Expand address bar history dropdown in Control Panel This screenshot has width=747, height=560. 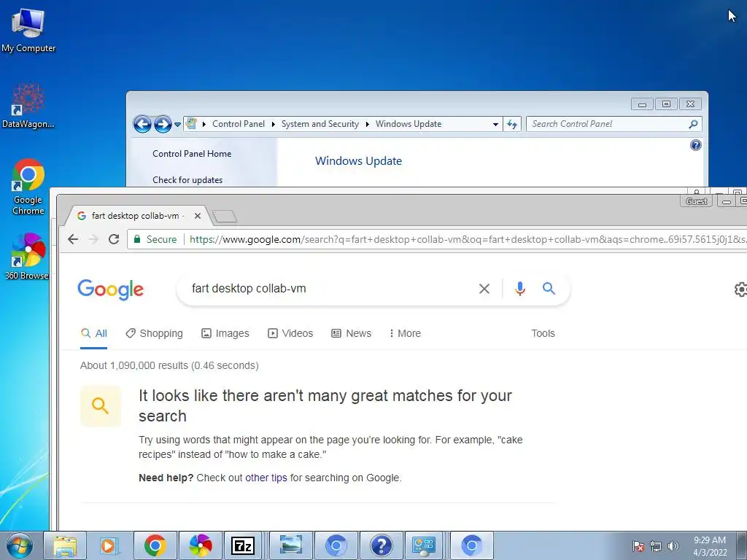pyautogui.click(x=495, y=124)
